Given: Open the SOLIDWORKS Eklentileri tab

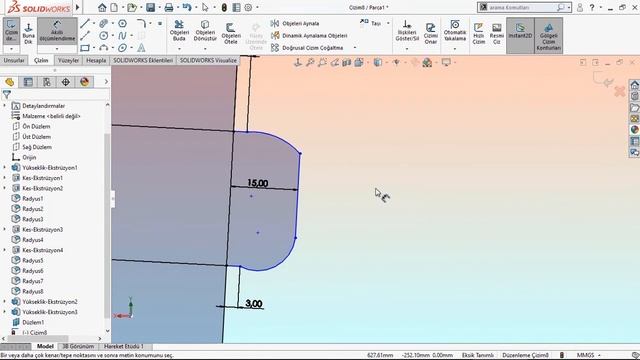Looking at the screenshot, I should tap(143, 60).
